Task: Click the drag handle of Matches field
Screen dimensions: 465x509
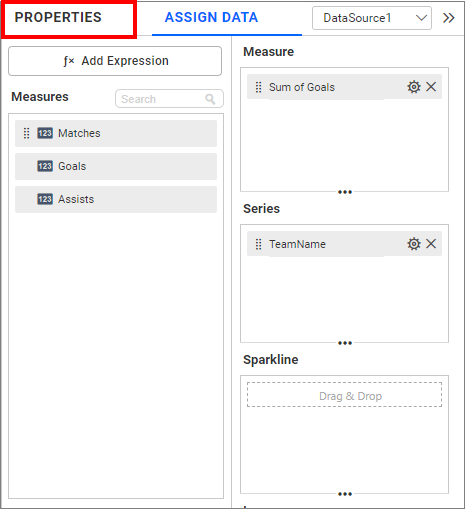Action: (26, 133)
